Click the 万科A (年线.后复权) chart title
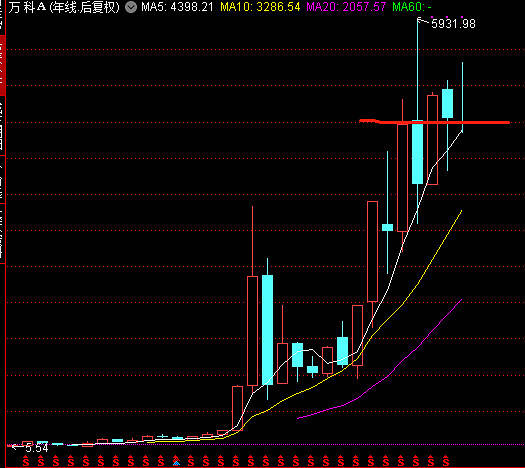The image size is (525, 468). (64, 7)
